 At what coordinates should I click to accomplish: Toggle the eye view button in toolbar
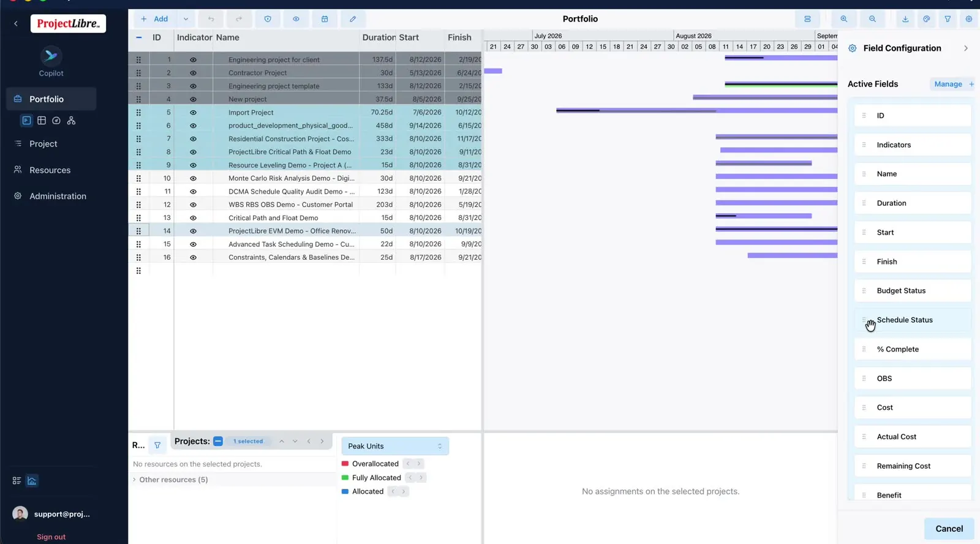tap(296, 19)
